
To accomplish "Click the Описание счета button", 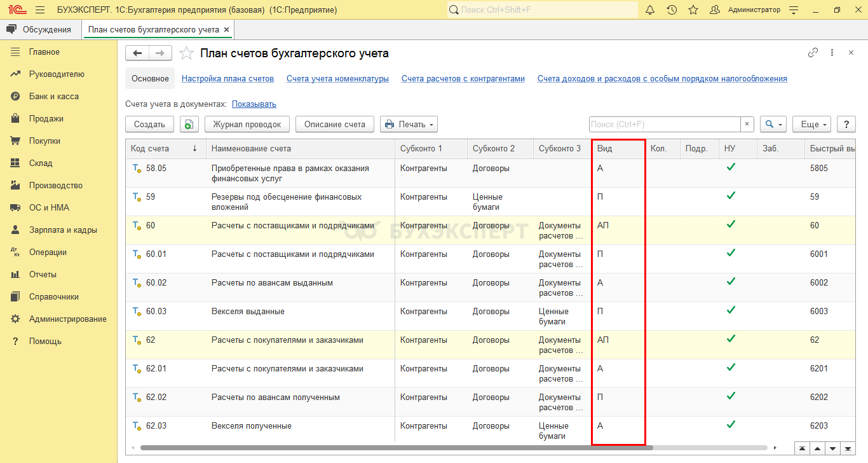I will coord(335,125).
